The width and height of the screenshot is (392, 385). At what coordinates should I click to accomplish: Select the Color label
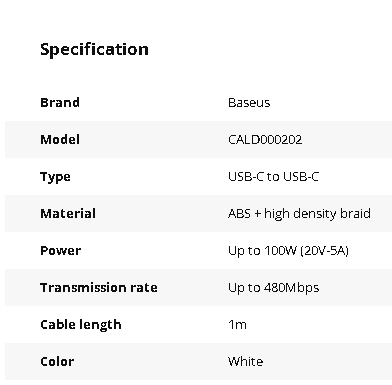pyautogui.click(x=57, y=361)
